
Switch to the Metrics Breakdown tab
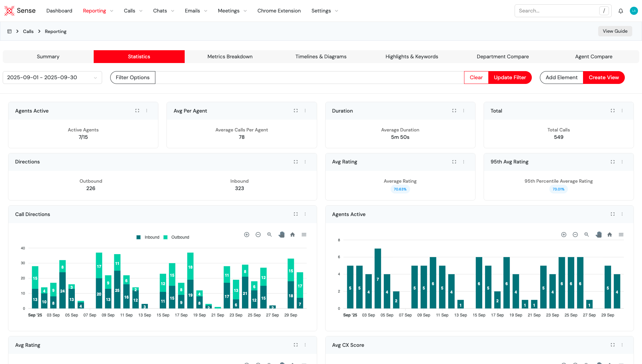pyautogui.click(x=230, y=57)
